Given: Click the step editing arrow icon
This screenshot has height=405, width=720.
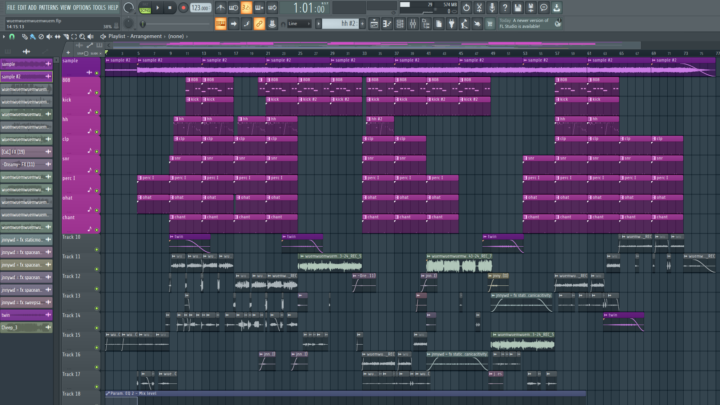Looking at the screenshot, I should pyautogui.click(x=233, y=24).
